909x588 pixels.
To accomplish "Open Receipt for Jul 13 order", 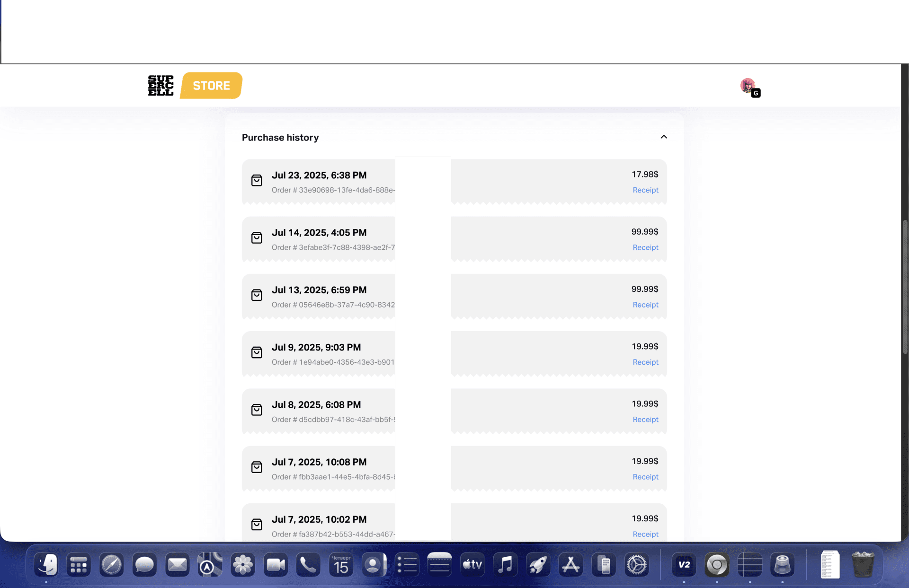I will click(x=645, y=305).
